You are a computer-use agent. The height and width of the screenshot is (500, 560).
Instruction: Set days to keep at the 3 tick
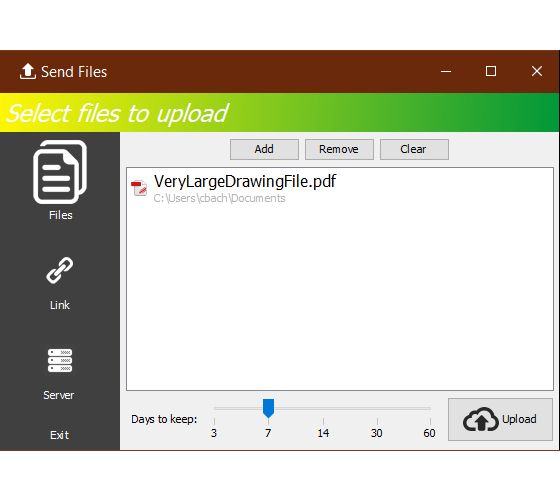[214, 421]
